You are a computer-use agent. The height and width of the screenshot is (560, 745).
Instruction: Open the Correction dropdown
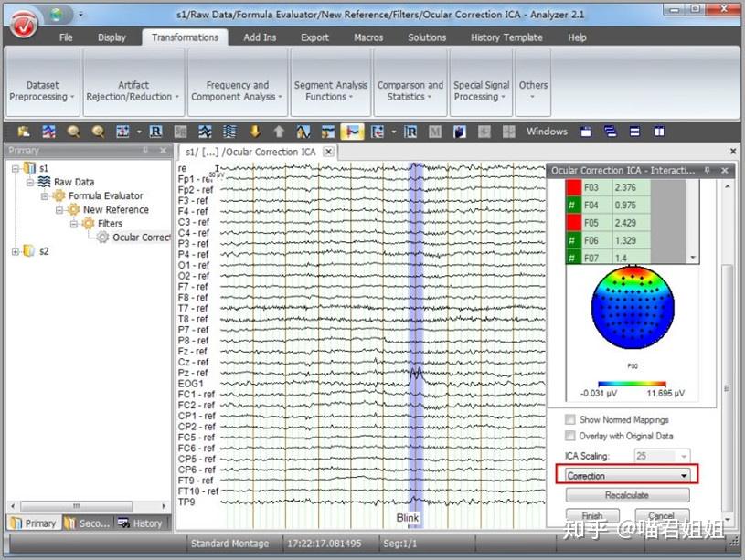[627, 475]
